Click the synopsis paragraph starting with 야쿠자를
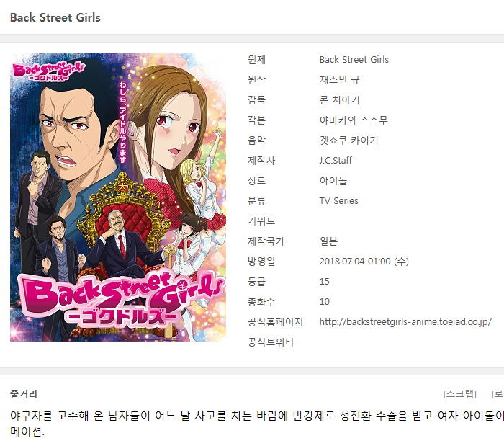 257,423
